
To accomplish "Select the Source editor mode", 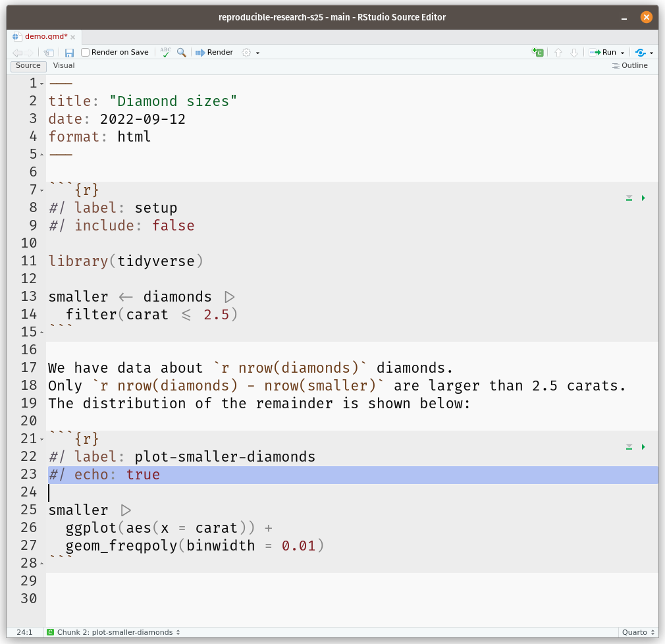I will pyautogui.click(x=28, y=66).
